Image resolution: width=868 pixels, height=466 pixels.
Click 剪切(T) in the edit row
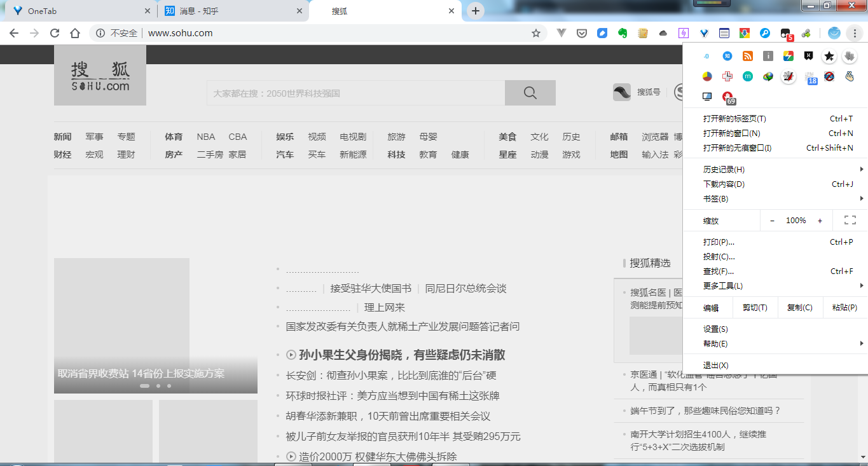755,308
